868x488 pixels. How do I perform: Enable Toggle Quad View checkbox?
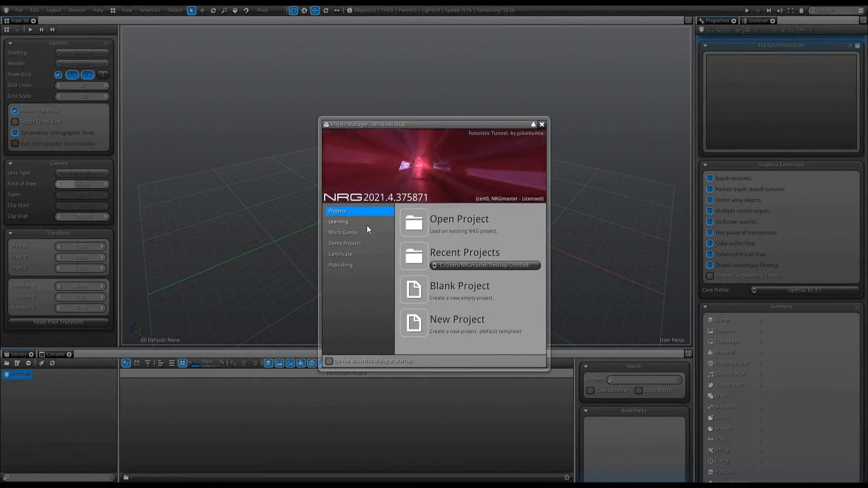tap(15, 122)
